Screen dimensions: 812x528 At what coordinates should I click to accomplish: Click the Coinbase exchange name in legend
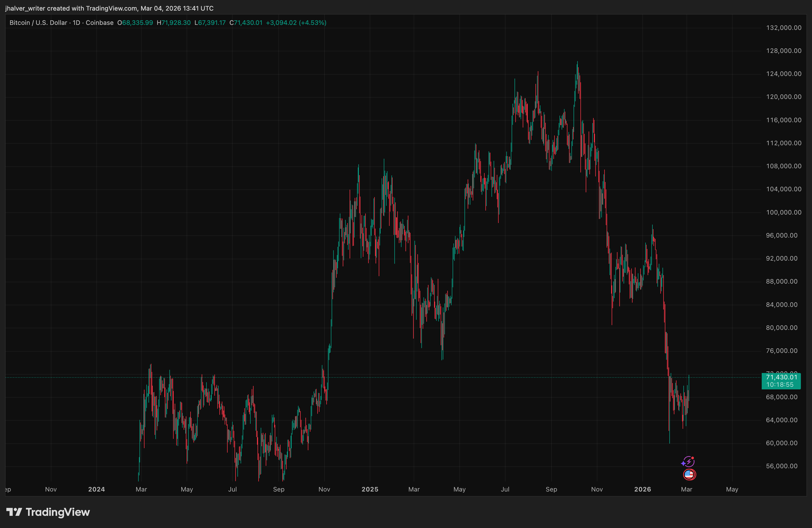coord(99,23)
